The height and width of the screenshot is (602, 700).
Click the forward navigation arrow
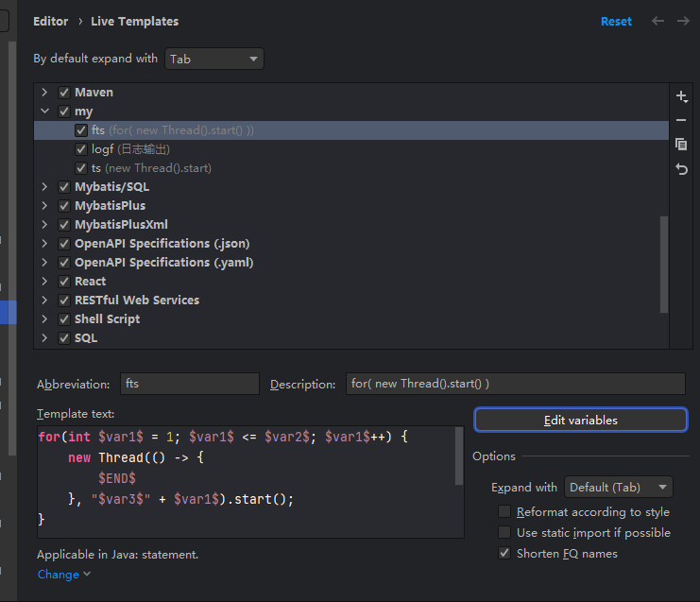pyautogui.click(x=683, y=21)
